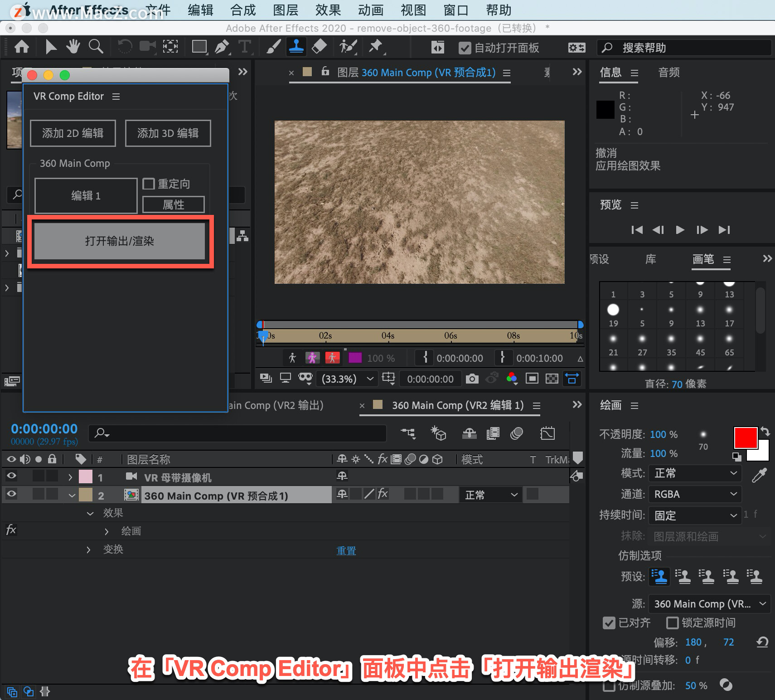775x700 pixels.
Task: Select the second clone preset
Action: 683,576
